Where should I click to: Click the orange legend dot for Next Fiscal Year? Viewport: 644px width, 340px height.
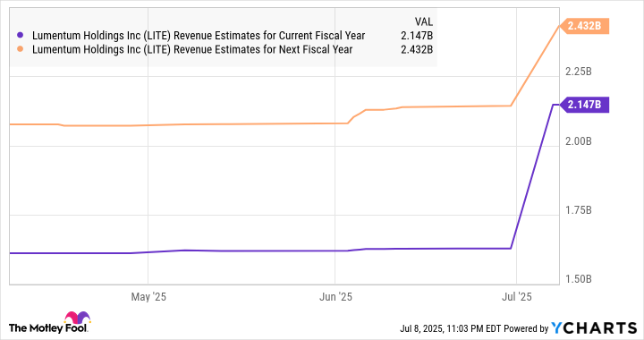point(20,49)
